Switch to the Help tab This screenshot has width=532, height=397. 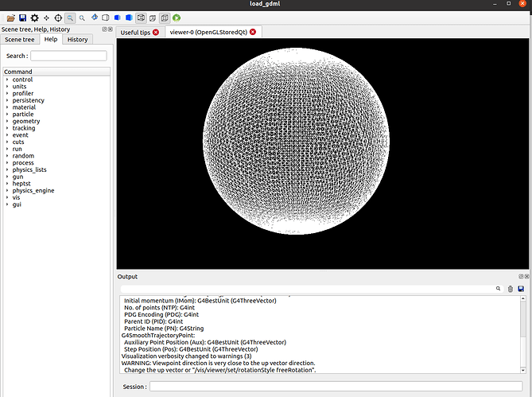pyautogui.click(x=51, y=39)
